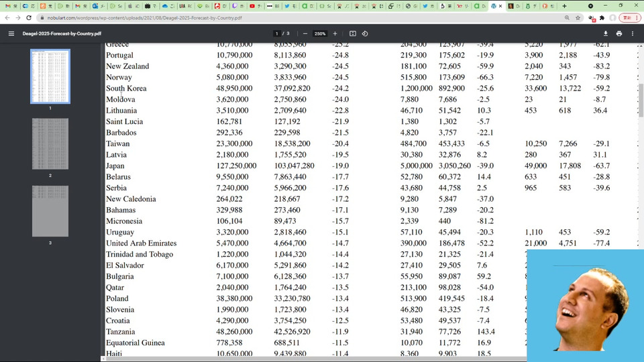Click Japan's population value 127,250,000

pyautogui.click(x=236, y=166)
